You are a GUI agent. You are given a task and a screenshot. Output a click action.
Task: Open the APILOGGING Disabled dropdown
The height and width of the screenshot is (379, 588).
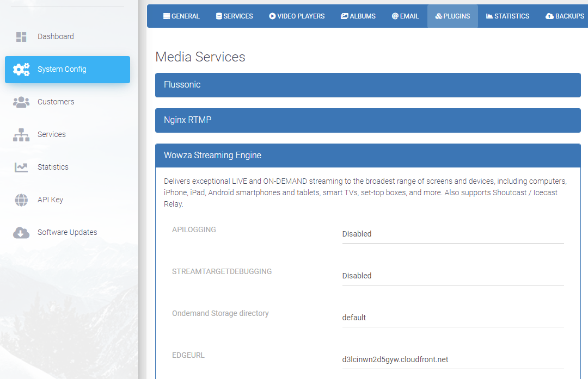tap(453, 234)
